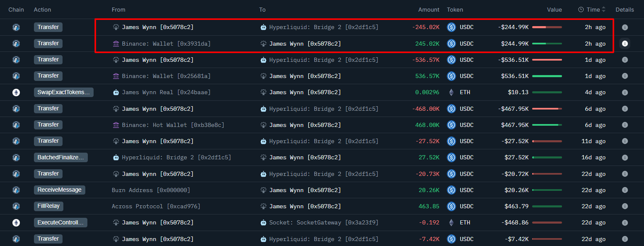
Task: Open details info icon for -27.52K transfer
Action: point(625,141)
